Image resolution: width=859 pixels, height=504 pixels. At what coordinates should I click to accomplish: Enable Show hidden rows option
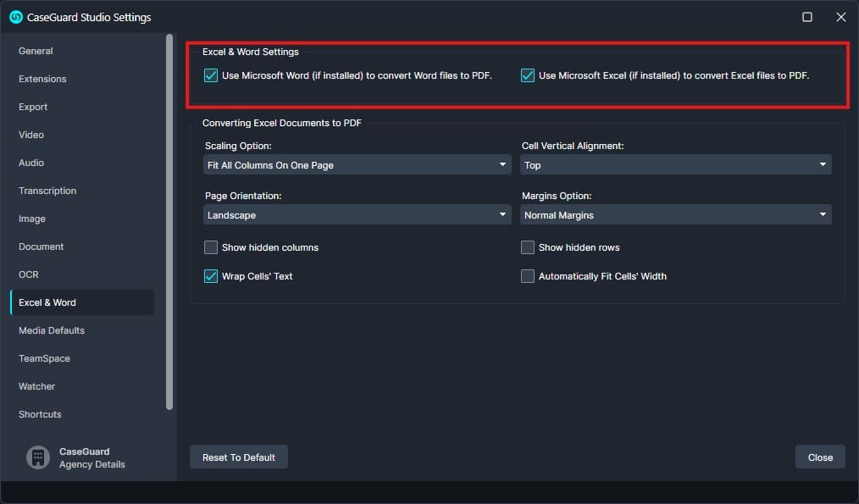pos(528,247)
